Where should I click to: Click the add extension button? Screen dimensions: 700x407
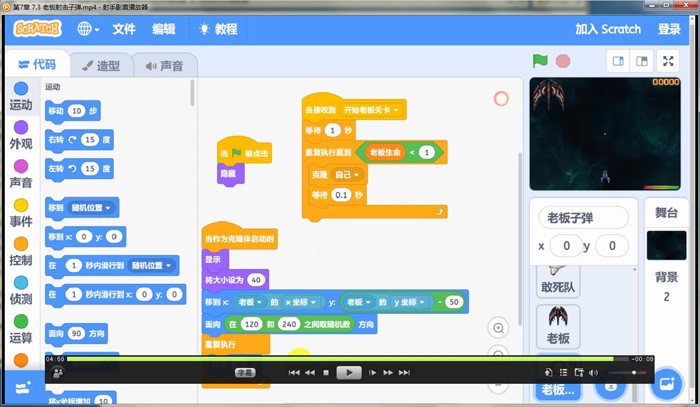pyautogui.click(x=22, y=386)
